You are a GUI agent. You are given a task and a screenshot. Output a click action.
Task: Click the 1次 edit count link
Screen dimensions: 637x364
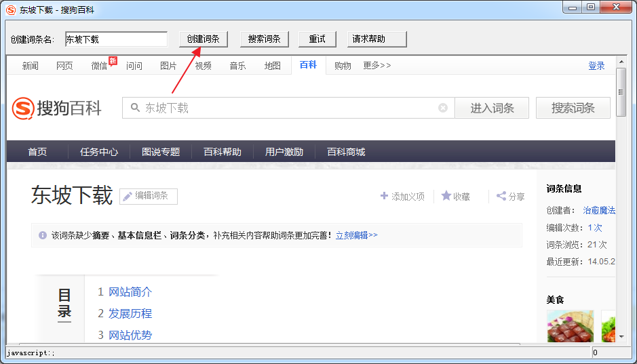coord(595,228)
